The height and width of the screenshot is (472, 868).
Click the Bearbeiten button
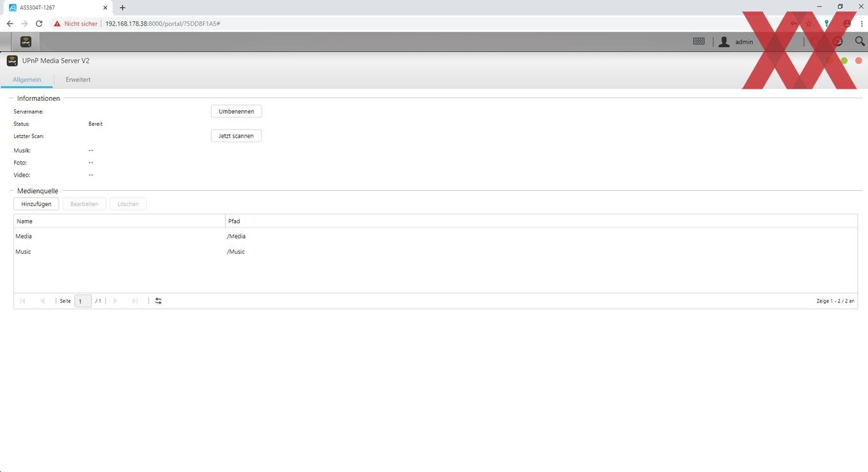pos(84,204)
